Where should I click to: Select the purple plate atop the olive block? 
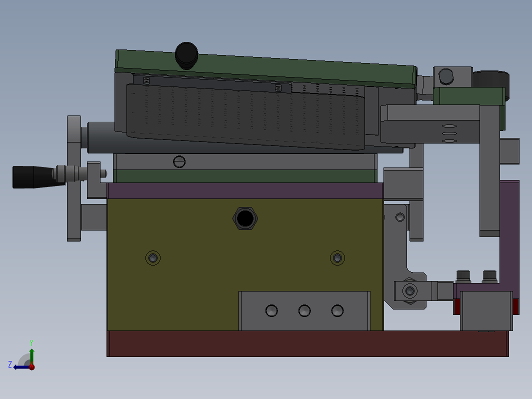pos(245,190)
